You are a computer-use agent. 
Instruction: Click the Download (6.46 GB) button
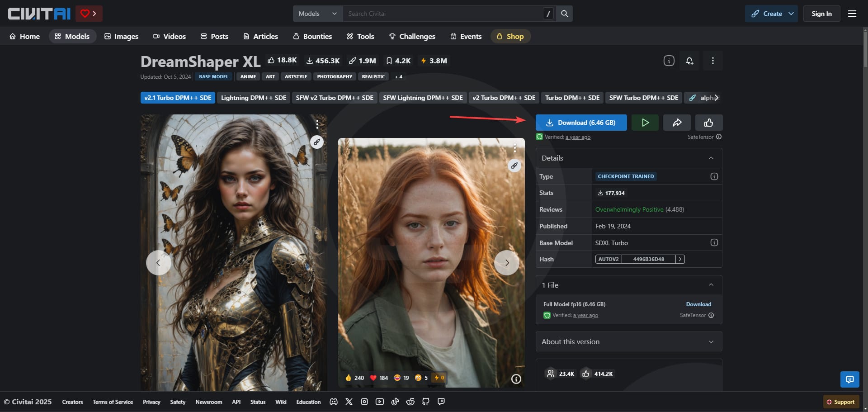pyautogui.click(x=581, y=122)
